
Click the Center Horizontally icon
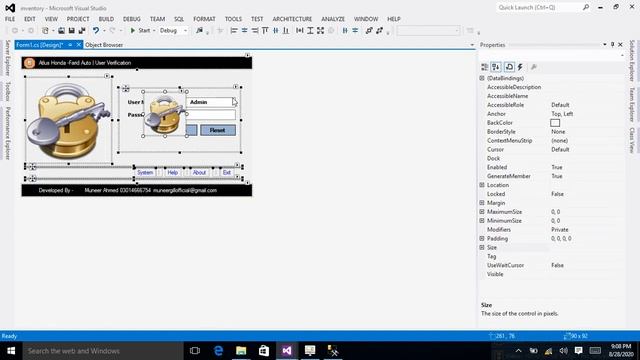[x=345, y=31]
